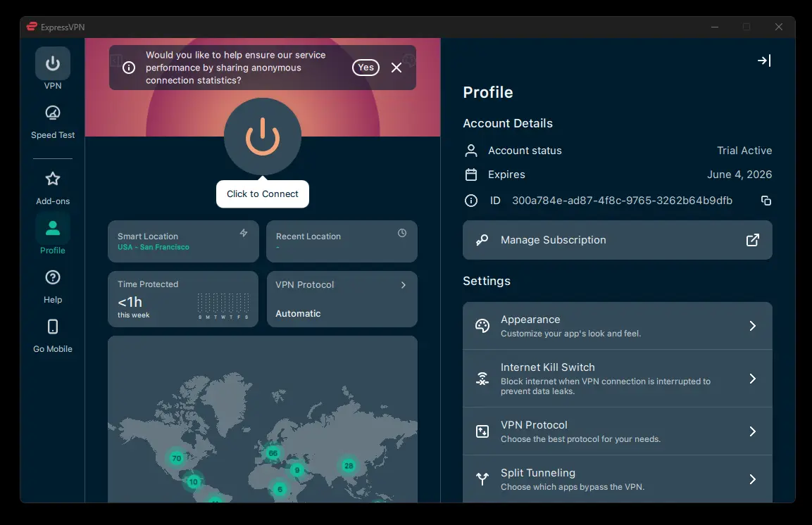Open Internet Kill Switch settings
Screen dimensions: 812x525
[618, 379]
